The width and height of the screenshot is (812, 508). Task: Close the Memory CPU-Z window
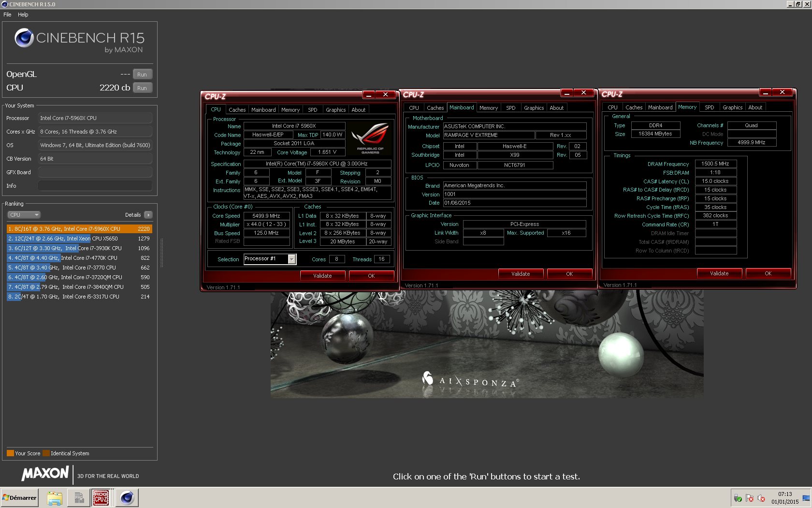point(782,92)
